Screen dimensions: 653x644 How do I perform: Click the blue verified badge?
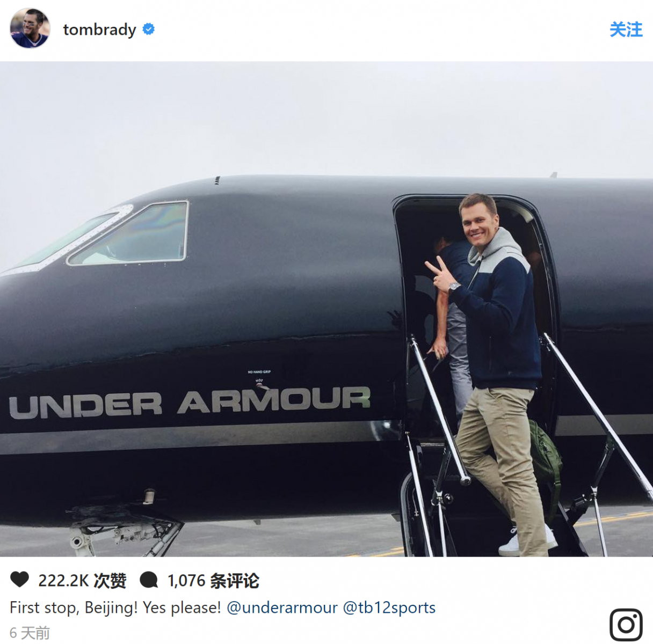(149, 30)
